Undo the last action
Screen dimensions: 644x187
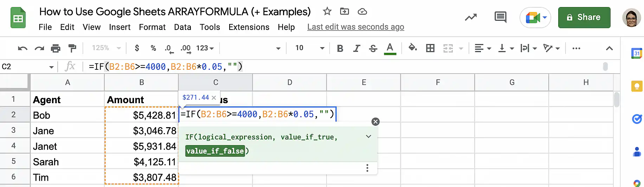tap(22, 48)
